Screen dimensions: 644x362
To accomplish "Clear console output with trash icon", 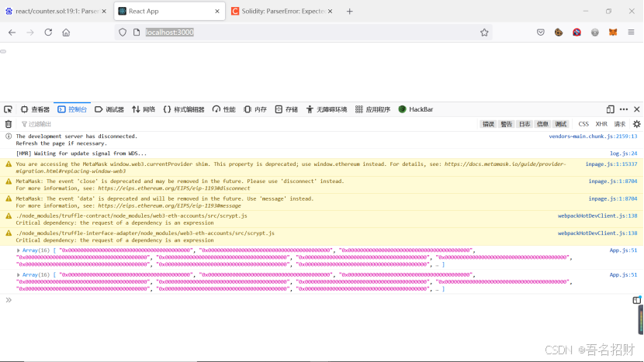I will coord(9,124).
